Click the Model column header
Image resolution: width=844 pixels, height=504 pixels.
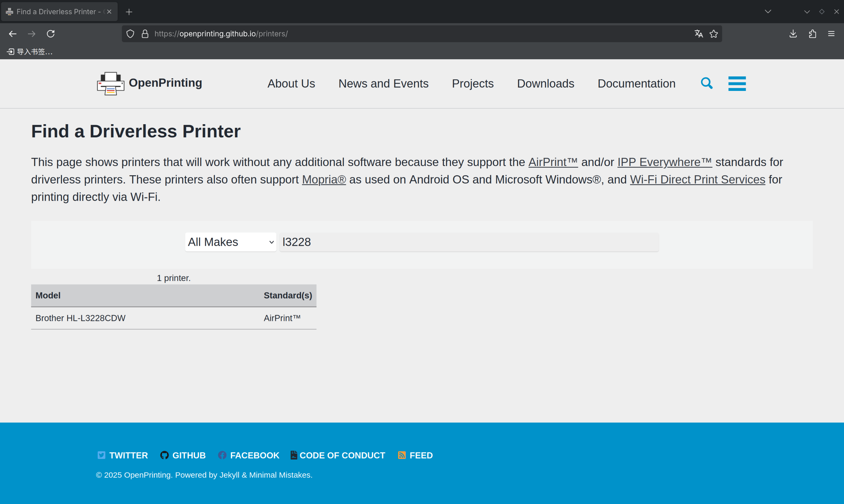(48, 295)
